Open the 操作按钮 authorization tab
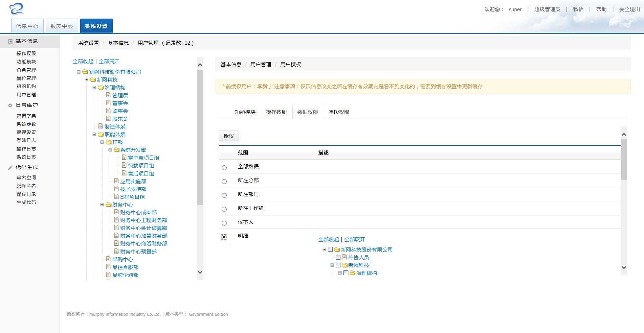Screen dimensions: 644x333 point(276,112)
